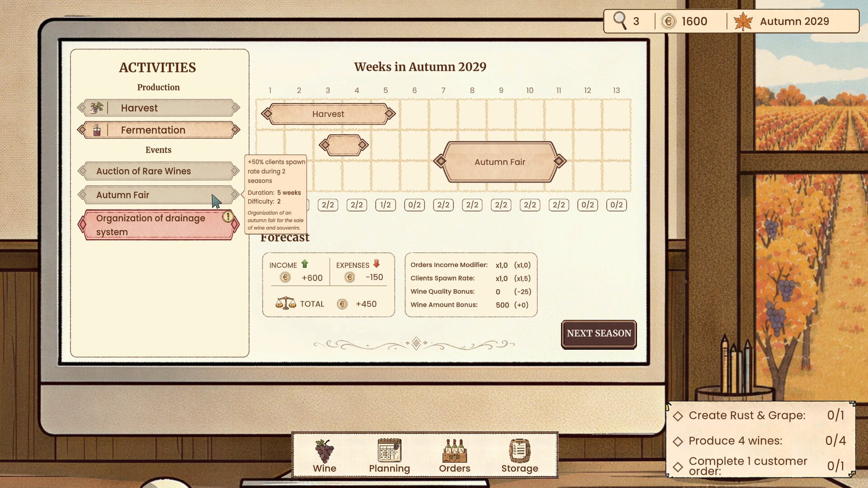Click the right diamond handle of Autumn Fair block
The width and height of the screenshot is (868, 488).
pos(560,161)
